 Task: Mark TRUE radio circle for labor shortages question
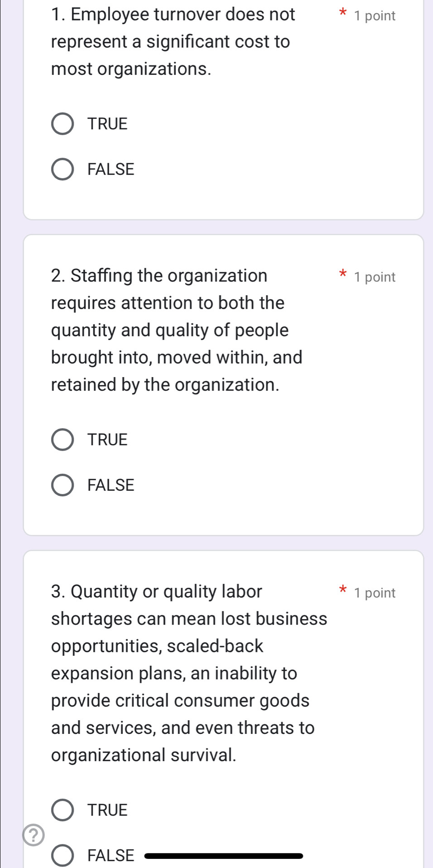point(63,810)
